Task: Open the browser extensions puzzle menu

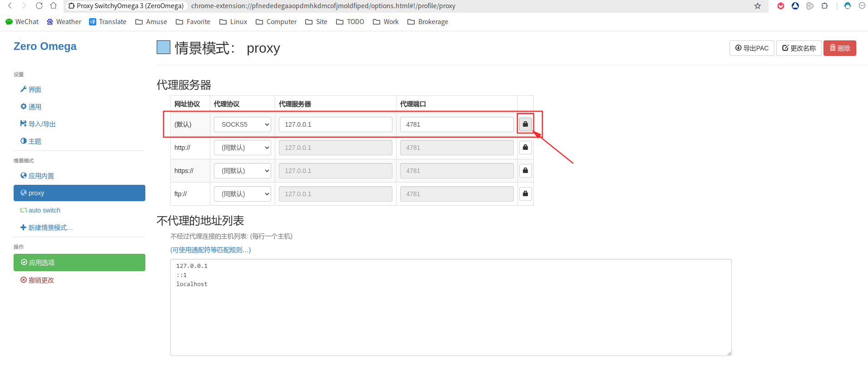Action: [824, 6]
